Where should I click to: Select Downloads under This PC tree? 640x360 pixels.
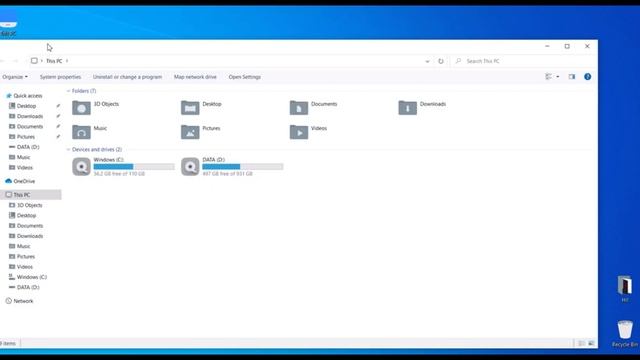pyautogui.click(x=31, y=236)
